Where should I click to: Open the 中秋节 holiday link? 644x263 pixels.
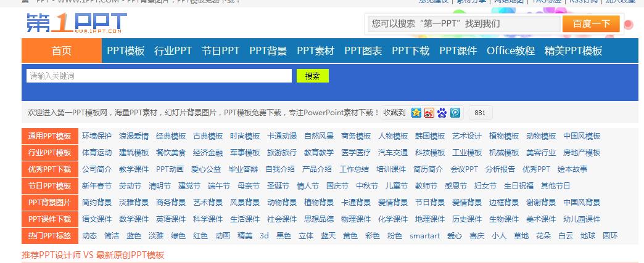(x=367, y=186)
